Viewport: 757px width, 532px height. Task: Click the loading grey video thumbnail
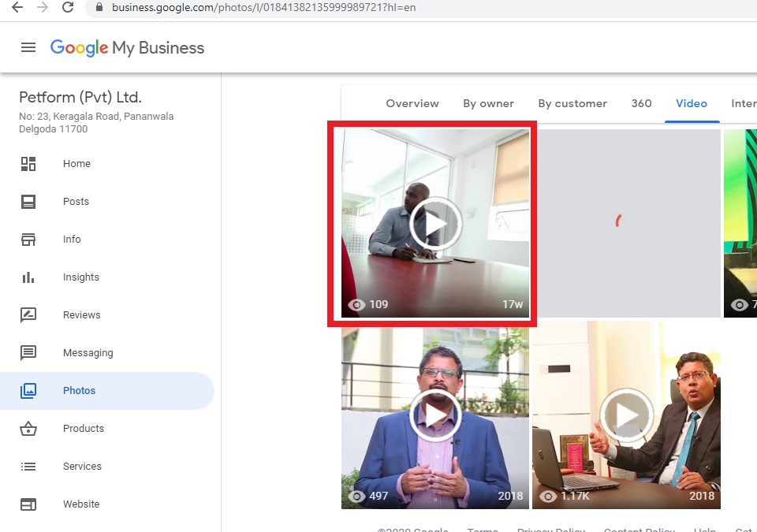pyautogui.click(x=627, y=223)
